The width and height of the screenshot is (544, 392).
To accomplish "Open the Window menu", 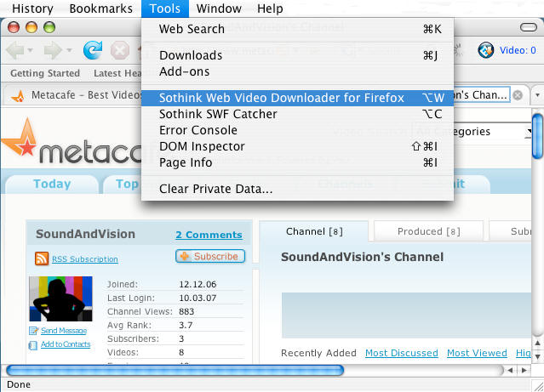I will tap(219, 9).
